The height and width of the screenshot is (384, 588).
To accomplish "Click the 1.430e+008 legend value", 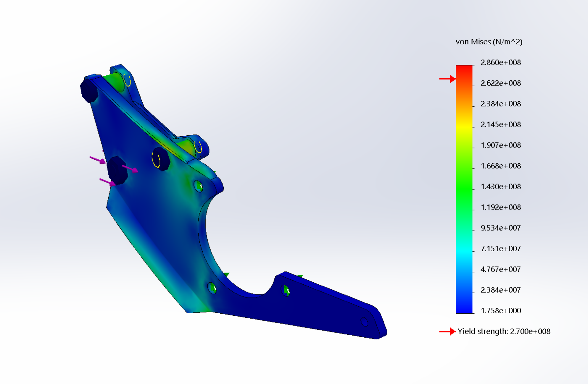I will click(500, 187).
